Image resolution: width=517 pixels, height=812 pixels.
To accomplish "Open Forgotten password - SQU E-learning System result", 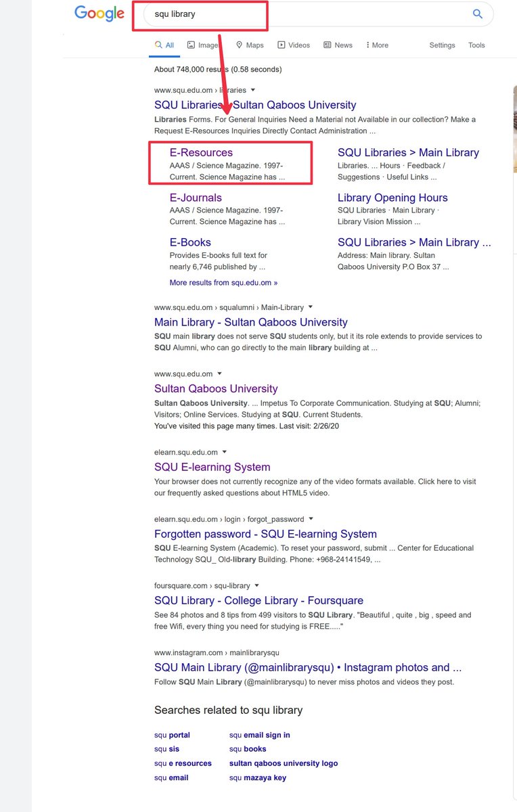I will (265, 534).
